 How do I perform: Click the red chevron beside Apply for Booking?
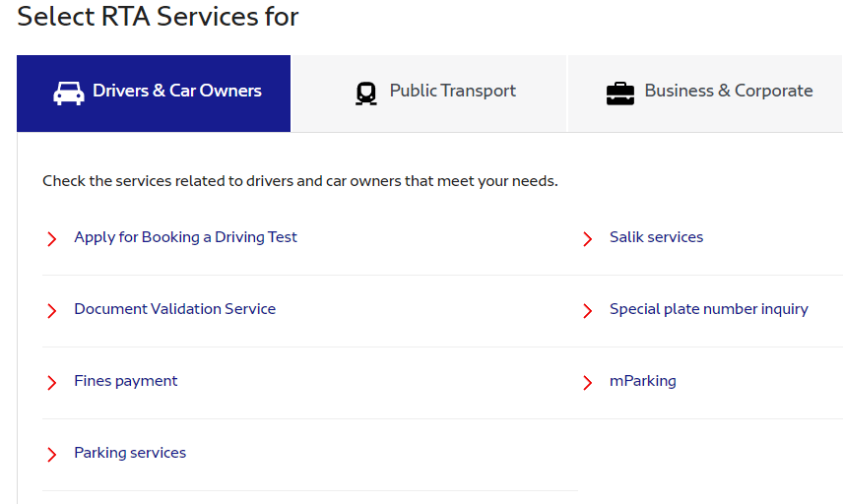(x=51, y=238)
